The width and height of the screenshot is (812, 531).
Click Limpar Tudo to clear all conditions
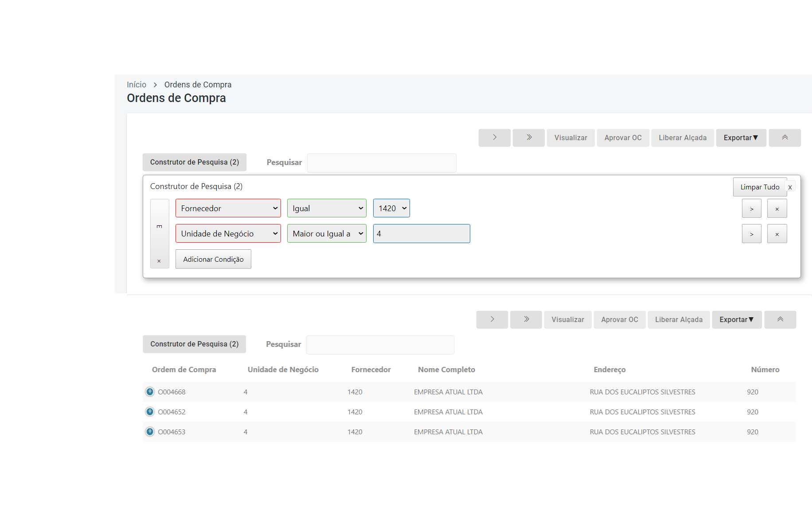tap(760, 187)
